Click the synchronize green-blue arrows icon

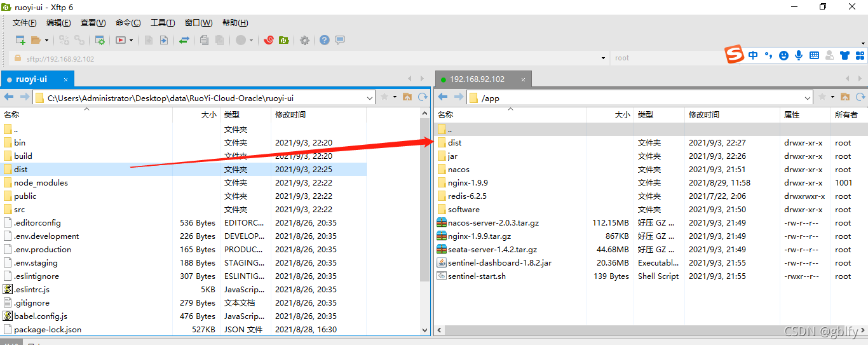coord(184,40)
